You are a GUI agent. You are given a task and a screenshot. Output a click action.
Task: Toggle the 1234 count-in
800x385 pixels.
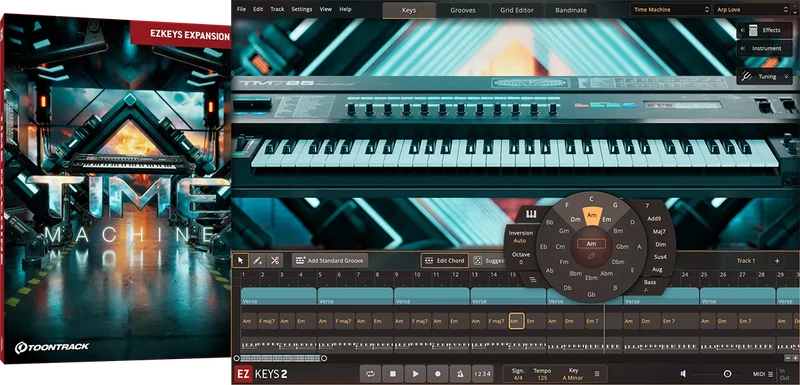pyautogui.click(x=482, y=374)
